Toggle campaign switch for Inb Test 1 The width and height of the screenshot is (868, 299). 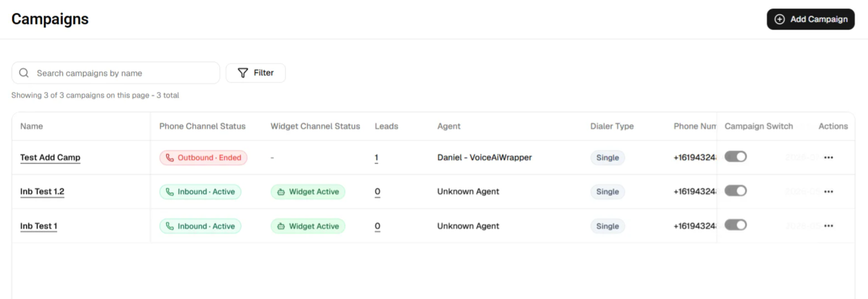tap(735, 225)
